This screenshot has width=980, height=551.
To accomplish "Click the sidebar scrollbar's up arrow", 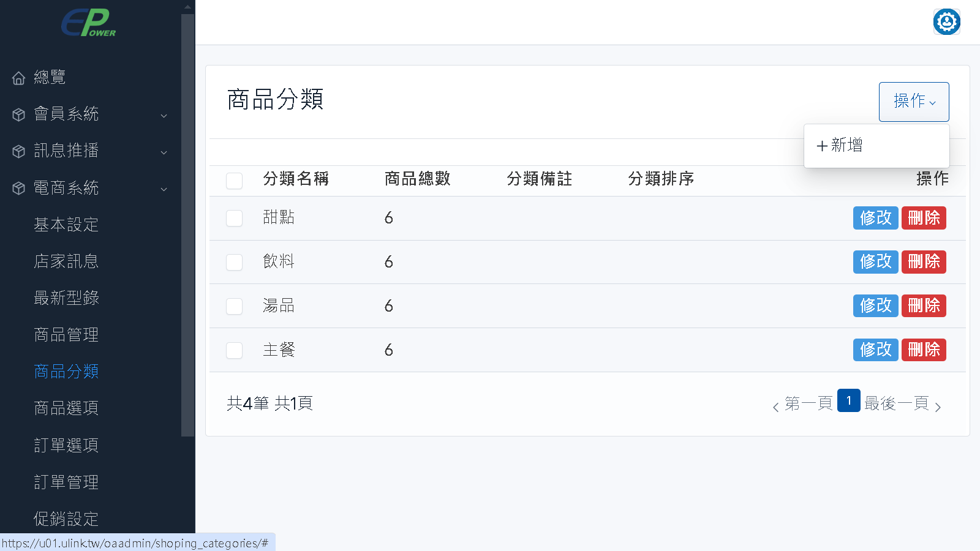I will pos(188,7).
